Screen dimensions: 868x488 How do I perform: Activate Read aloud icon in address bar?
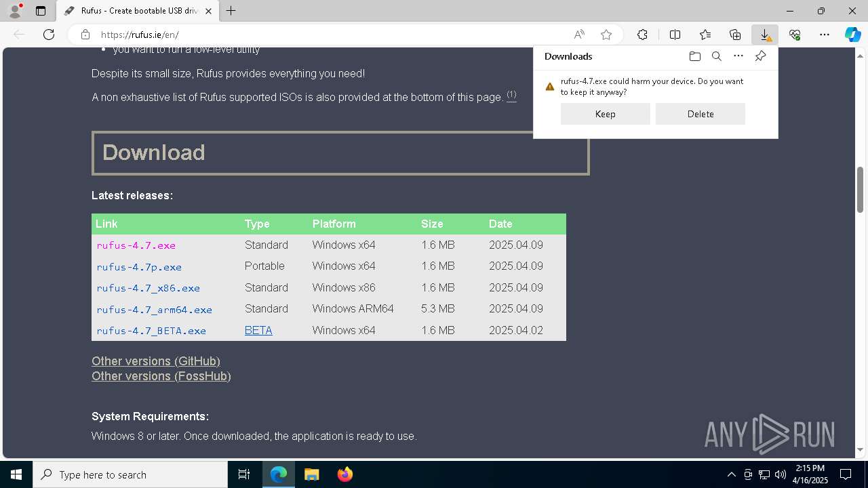coord(579,35)
